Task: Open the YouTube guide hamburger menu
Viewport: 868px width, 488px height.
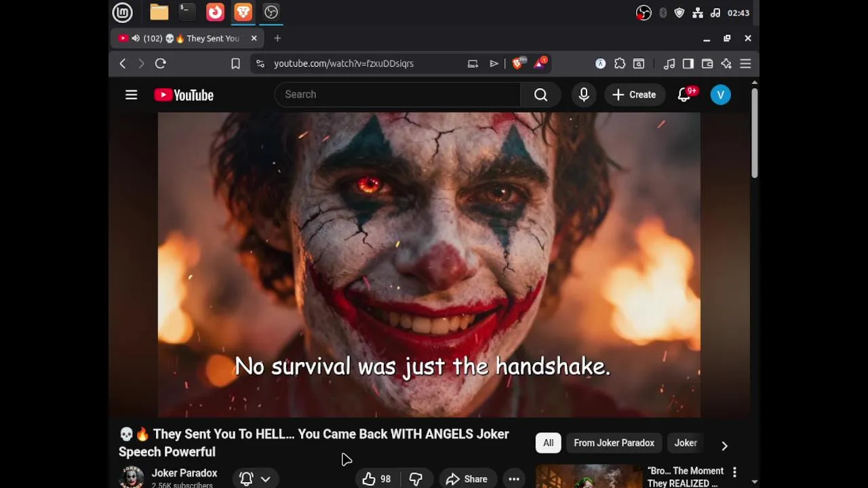Action: 132,95
